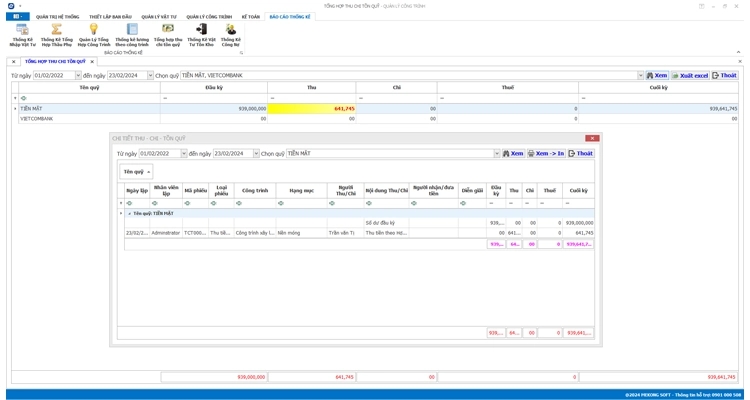The width and height of the screenshot is (750, 400).
Task: Click highlighted yellow Thu cell 641,745
Action: pyautogui.click(x=312, y=109)
